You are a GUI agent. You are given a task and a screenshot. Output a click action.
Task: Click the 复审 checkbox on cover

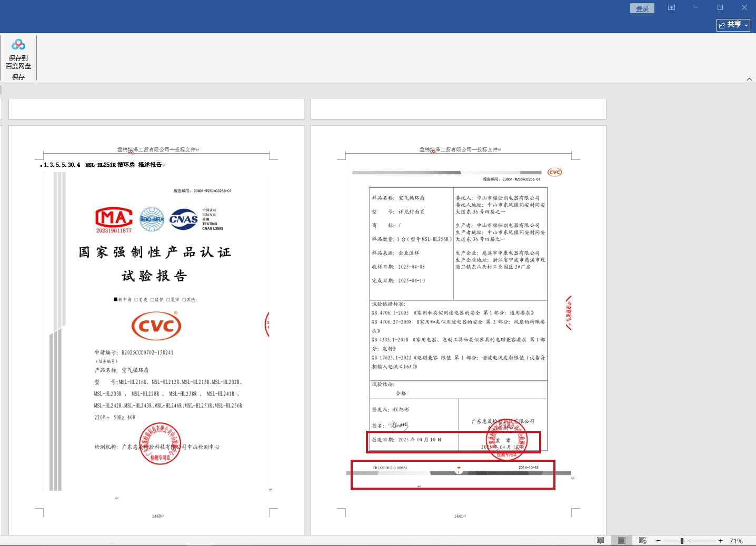168,300
